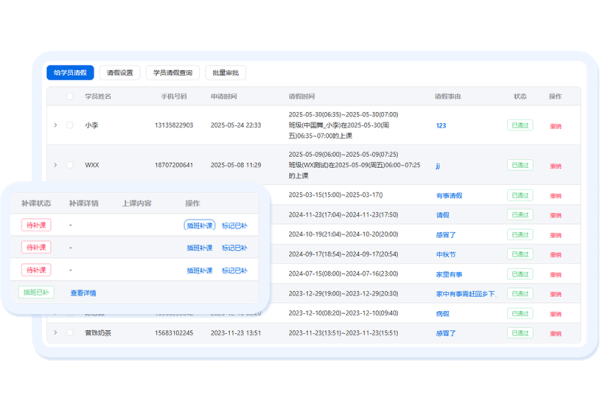Open the 请假设置 tab
The height and width of the screenshot is (410, 600).
119,73
